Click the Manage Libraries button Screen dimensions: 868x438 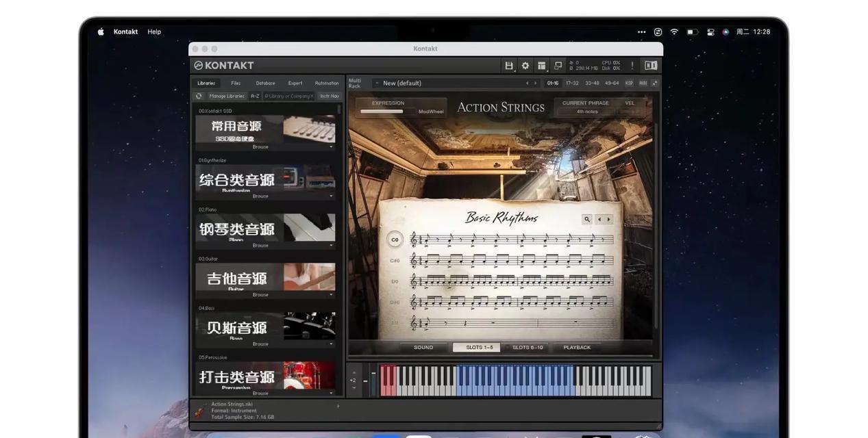[x=227, y=96]
